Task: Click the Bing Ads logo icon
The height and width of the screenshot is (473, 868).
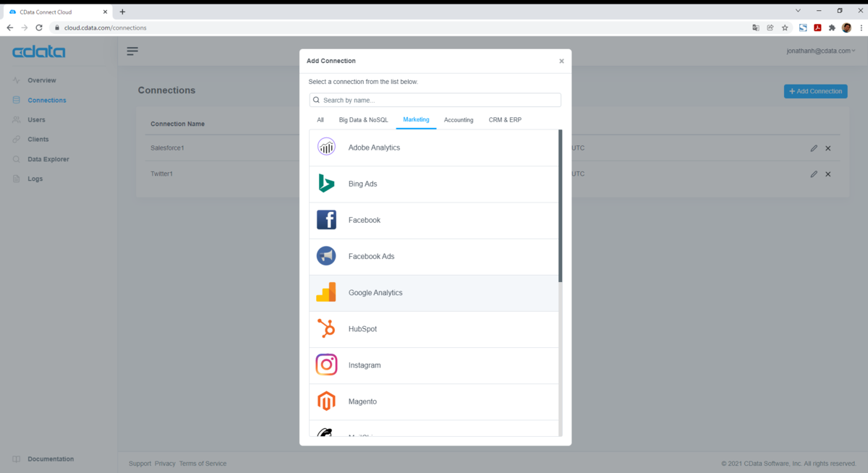Action: [326, 184]
